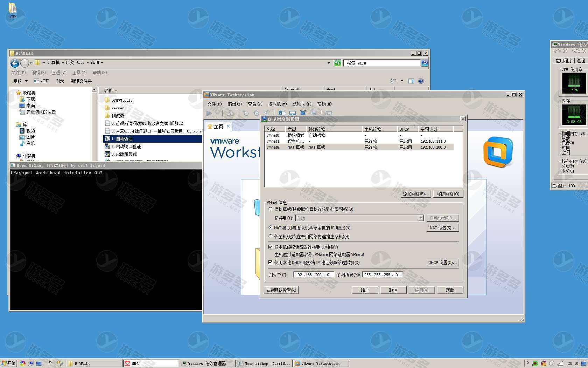Click the QQ penguin tray icon
Image resolution: width=588 pixels, height=368 pixels.
(x=543, y=363)
